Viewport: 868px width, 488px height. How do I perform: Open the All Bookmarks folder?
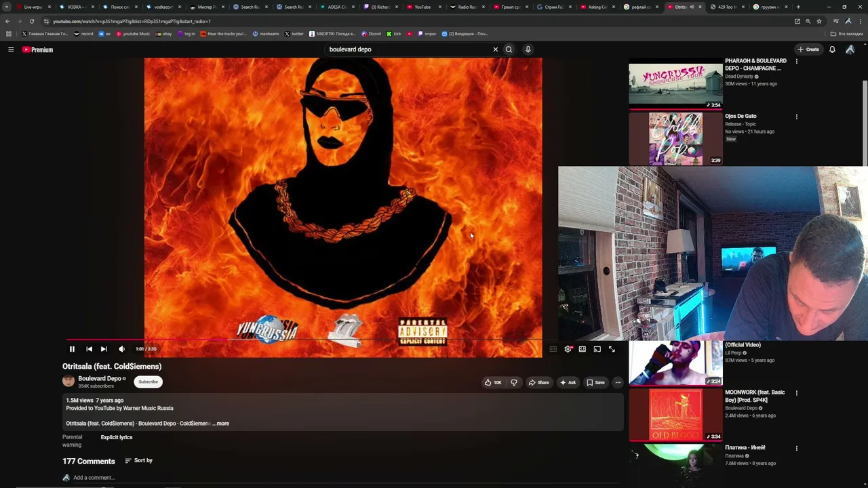(x=847, y=34)
